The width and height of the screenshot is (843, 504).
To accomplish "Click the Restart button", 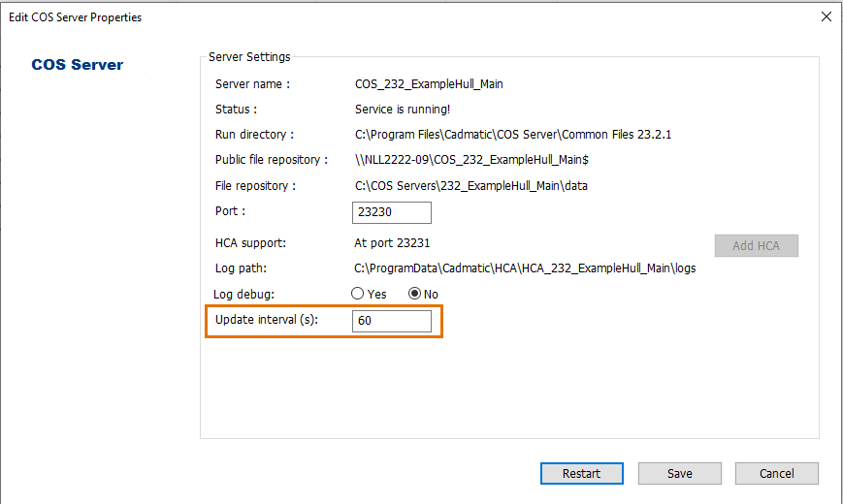I will point(581,473).
